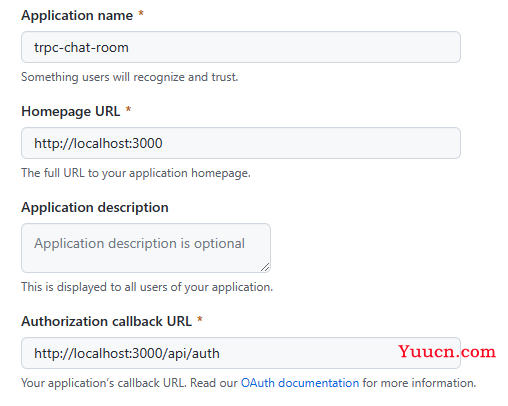Click the Authorization callback URL field

241,353
